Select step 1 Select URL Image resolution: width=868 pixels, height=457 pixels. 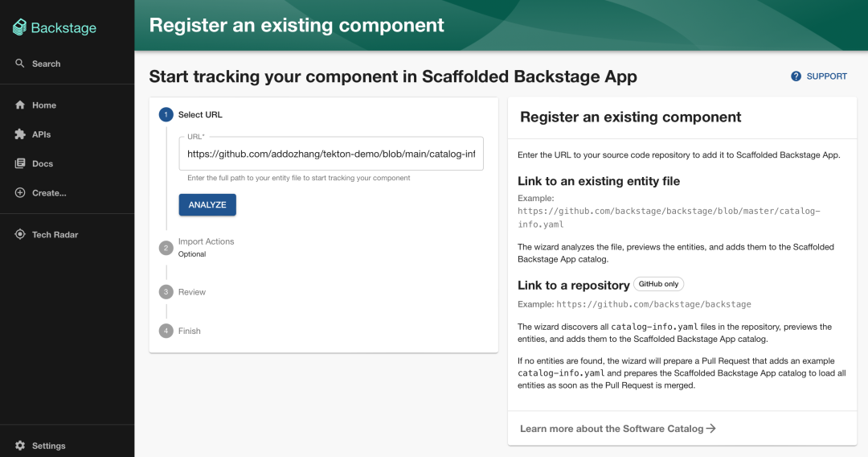[x=191, y=115]
